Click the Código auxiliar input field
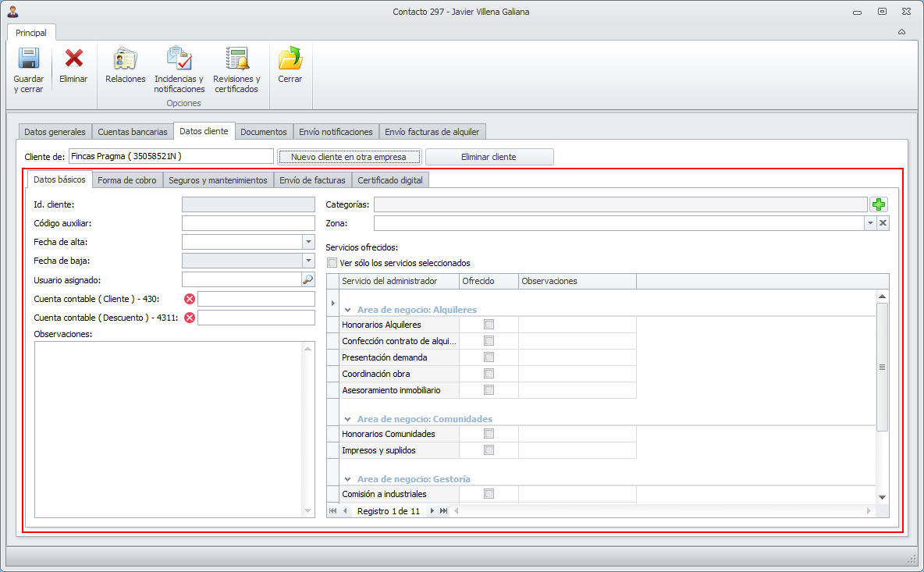Screen dimensions: 924x572 tap(247, 223)
